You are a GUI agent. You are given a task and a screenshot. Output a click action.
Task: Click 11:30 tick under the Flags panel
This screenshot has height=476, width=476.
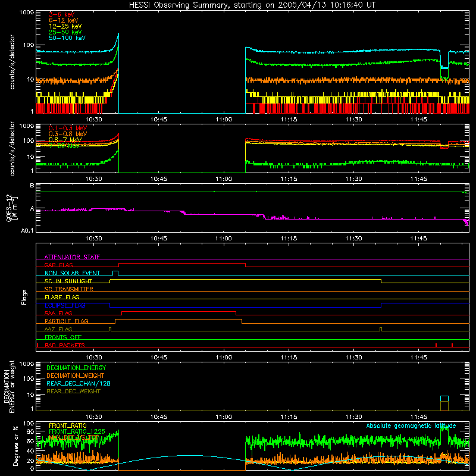coord(353,358)
